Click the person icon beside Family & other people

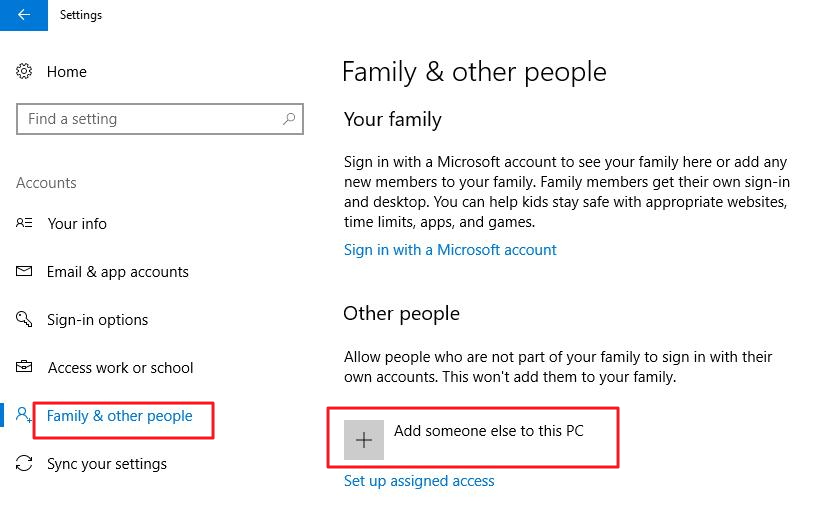24,415
